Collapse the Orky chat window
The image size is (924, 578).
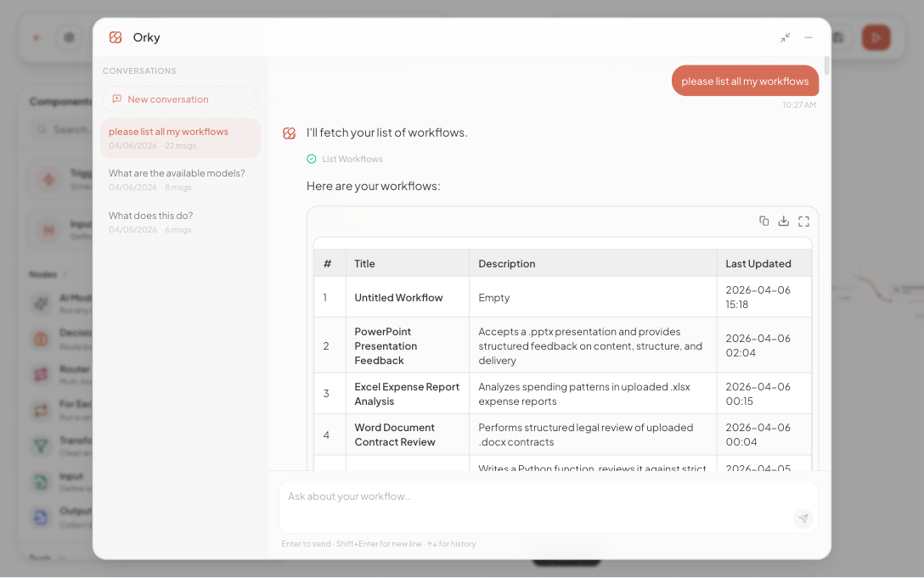click(786, 37)
